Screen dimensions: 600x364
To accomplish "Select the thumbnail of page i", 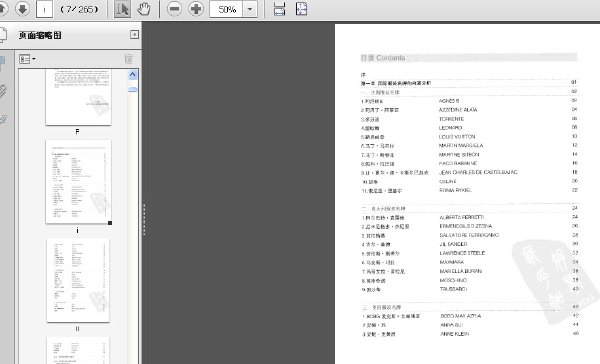I will coord(78,181).
